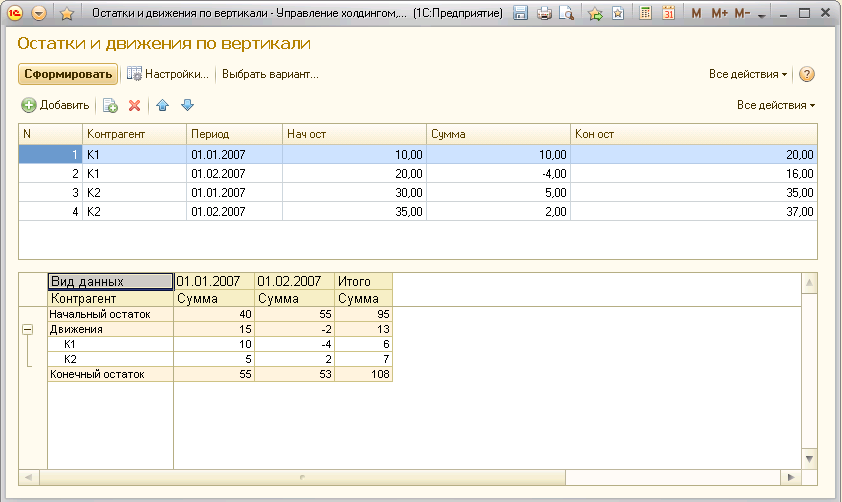Open the calculator from title bar
842x502 pixels.
click(646, 14)
